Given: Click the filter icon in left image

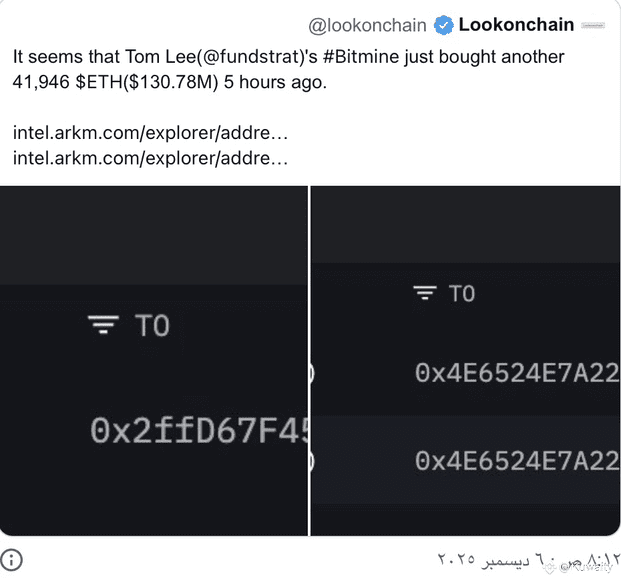Looking at the screenshot, I should click(103, 326).
